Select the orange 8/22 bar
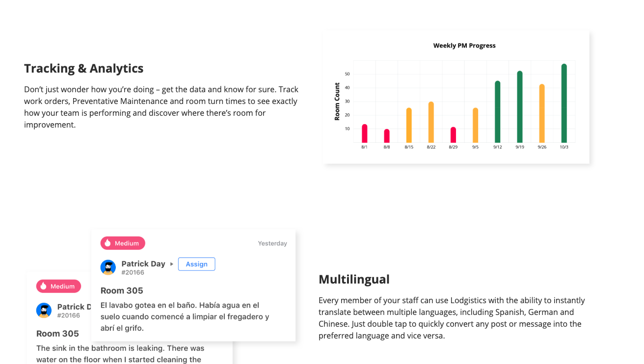644x364 pixels. [x=431, y=122]
